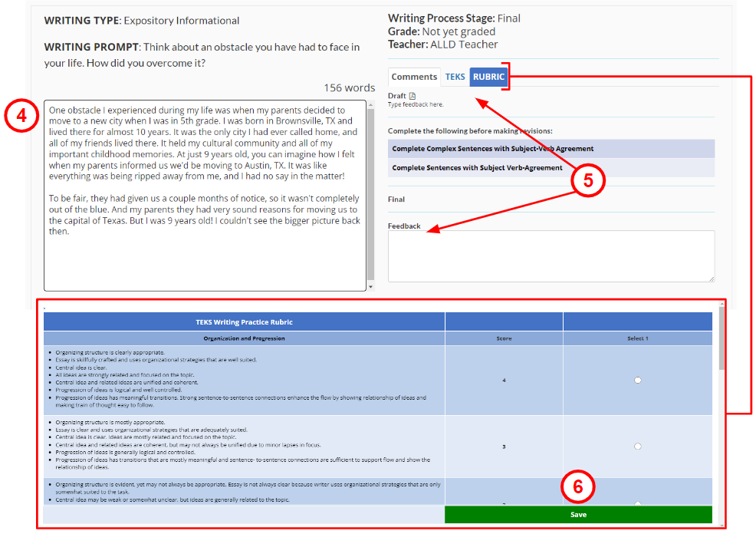Image resolution: width=756 pixels, height=534 pixels.
Task: Click the 'TEKS Writing Practice Rubric' header
Action: point(244,321)
